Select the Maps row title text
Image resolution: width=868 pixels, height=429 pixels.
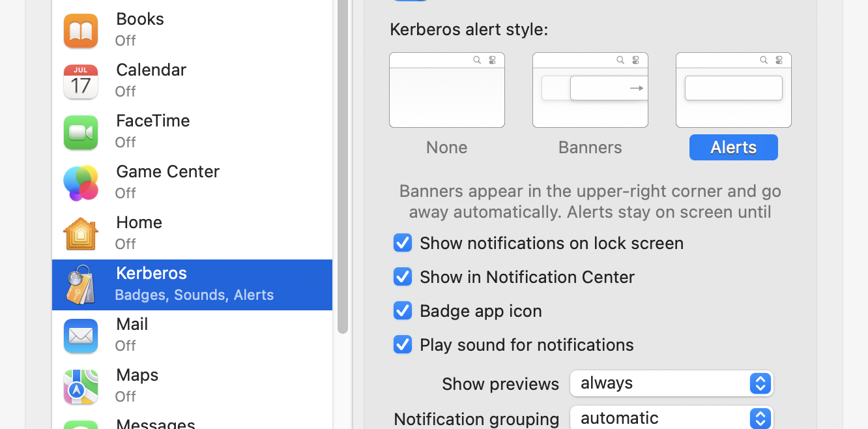[137, 375]
